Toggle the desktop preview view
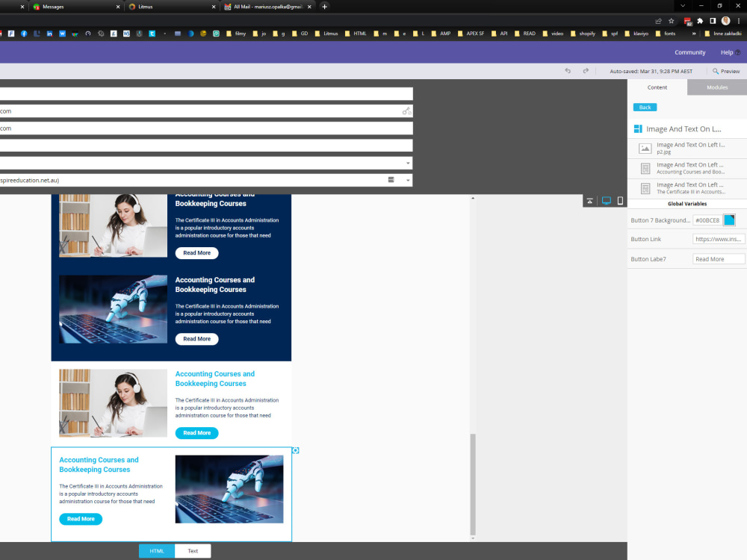The image size is (747, 560). tap(606, 200)
